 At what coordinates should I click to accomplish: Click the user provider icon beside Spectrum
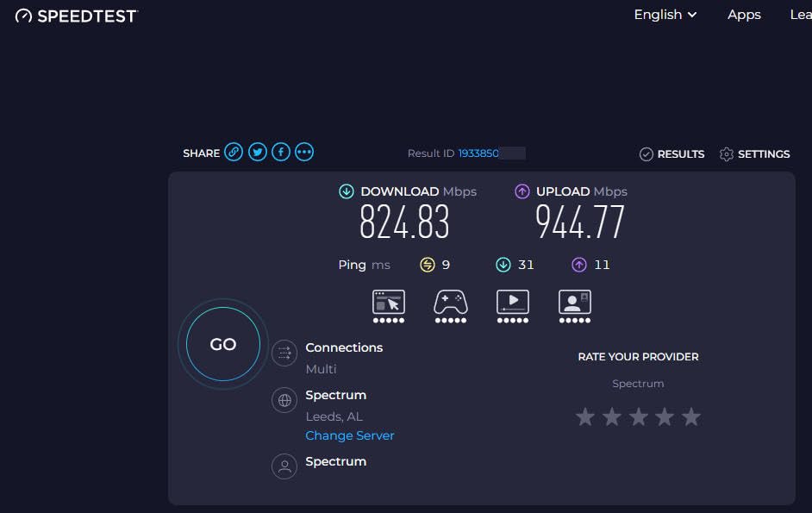(284, 466)
